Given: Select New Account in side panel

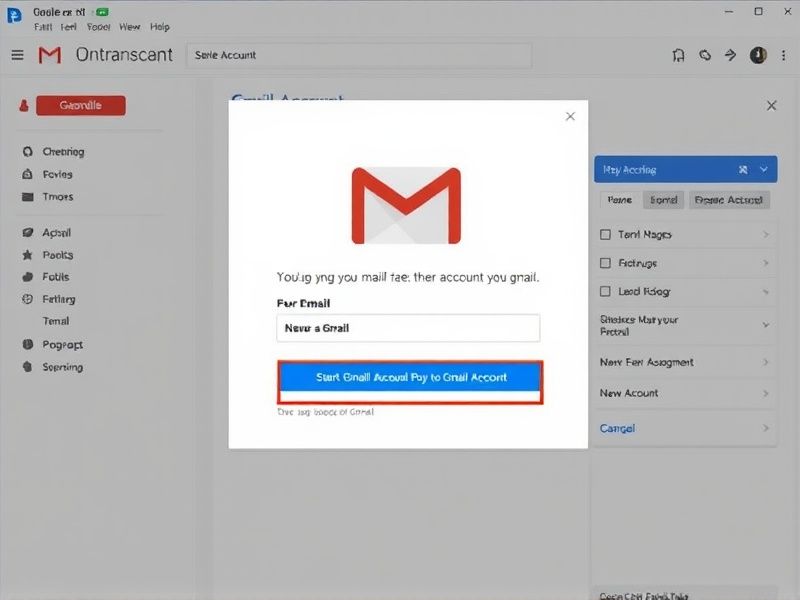Looking at the screenshot, I should point(629,393).
